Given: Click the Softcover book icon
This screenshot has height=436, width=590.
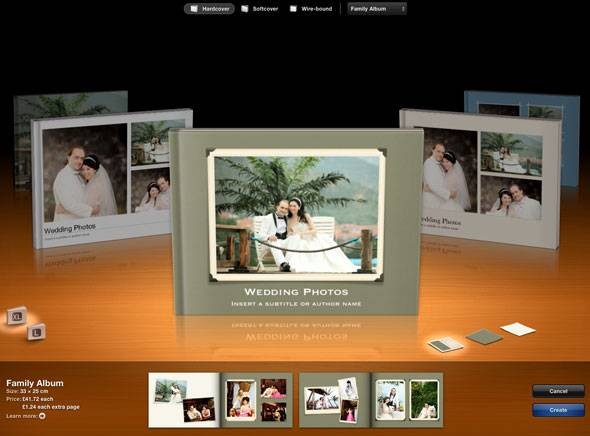Looking at the screenshot, I should pyautogui.click(x=245, y=9).
